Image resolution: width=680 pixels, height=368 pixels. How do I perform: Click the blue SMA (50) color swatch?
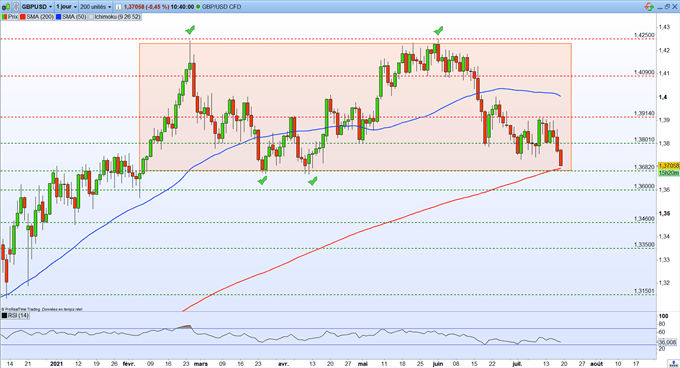pos(58,17)
